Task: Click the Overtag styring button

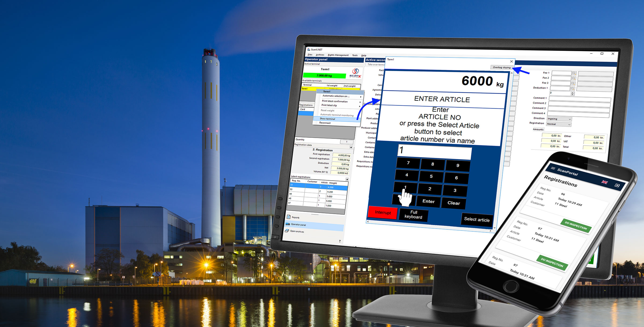Action: click(502, 68)
